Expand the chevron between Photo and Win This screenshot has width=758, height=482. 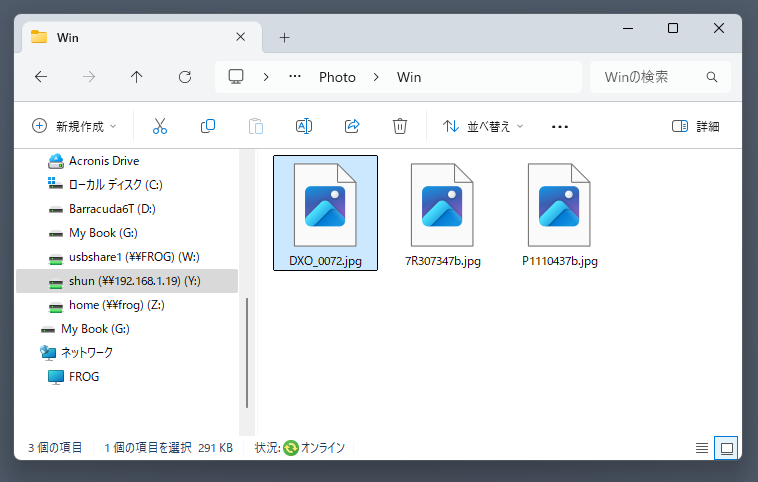tap(376, 77)
